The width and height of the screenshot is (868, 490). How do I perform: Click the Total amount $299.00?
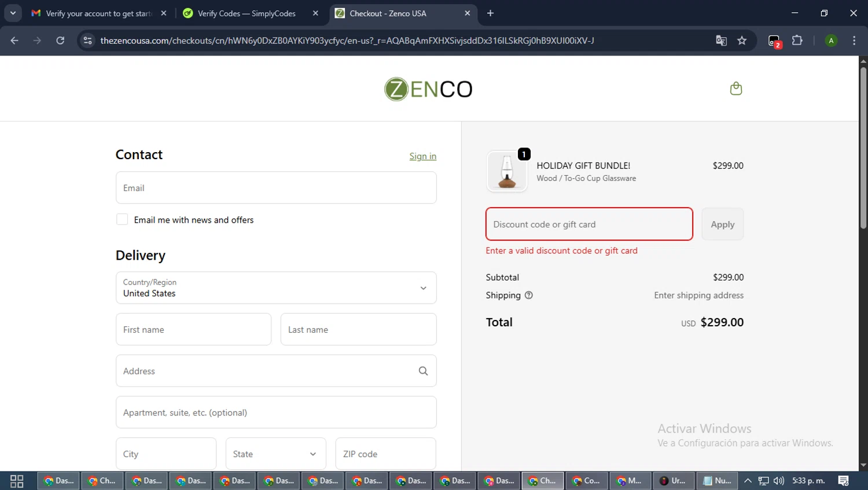point(722,322)
